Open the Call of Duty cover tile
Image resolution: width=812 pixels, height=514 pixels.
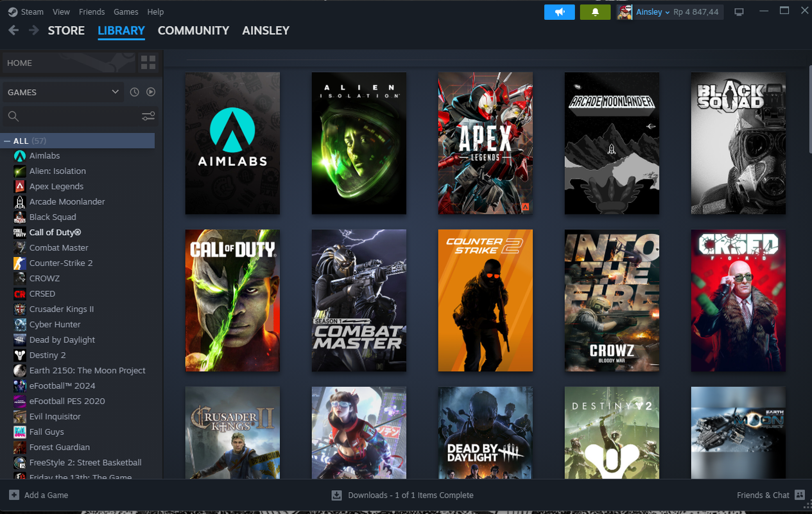click(232, 301)
